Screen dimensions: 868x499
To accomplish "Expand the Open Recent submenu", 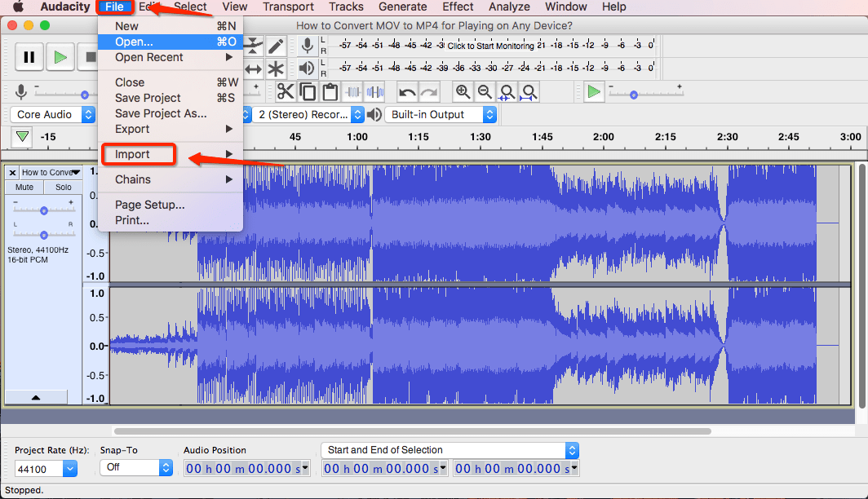I will 170,58.
